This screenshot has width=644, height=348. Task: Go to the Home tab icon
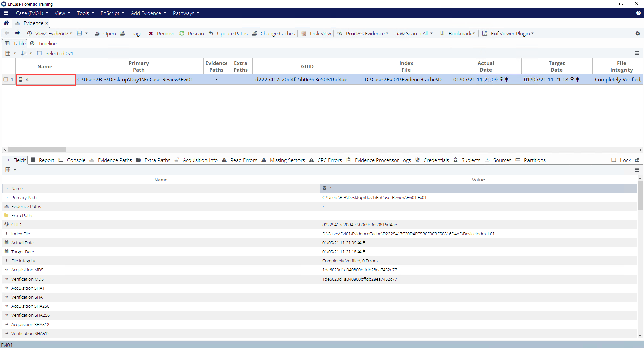click(6, 23)
